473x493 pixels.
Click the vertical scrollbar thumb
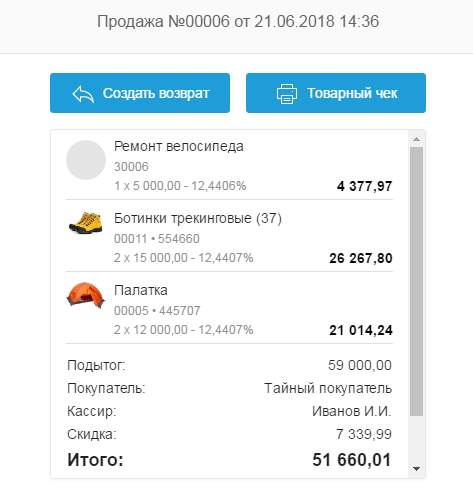pyautogui.click(x=416, y=281)
